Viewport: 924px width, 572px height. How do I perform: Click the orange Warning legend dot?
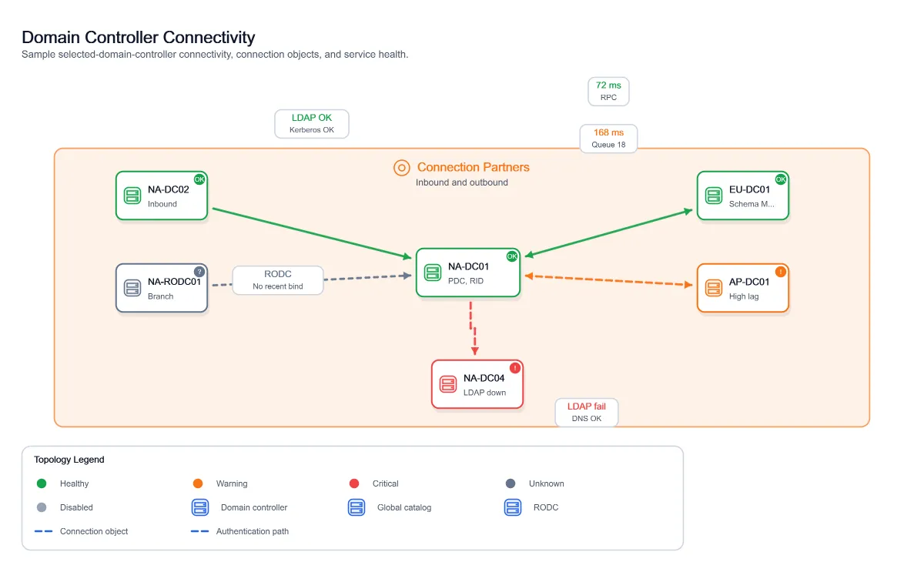pyautogui.click(x=198, y=483)
